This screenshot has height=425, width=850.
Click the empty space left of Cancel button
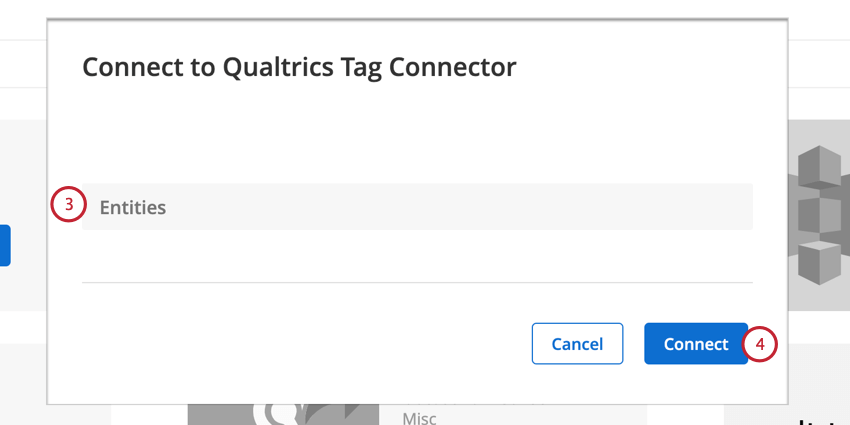304,344
